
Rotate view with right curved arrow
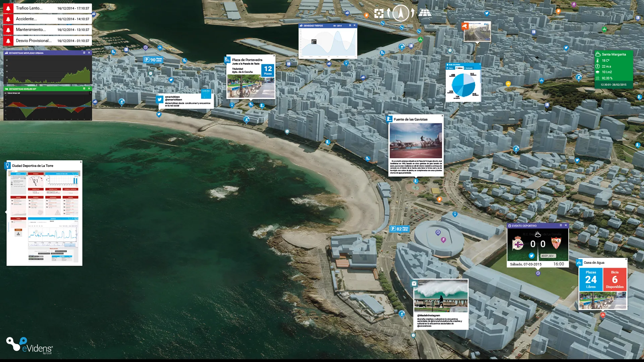click(413, 13)
